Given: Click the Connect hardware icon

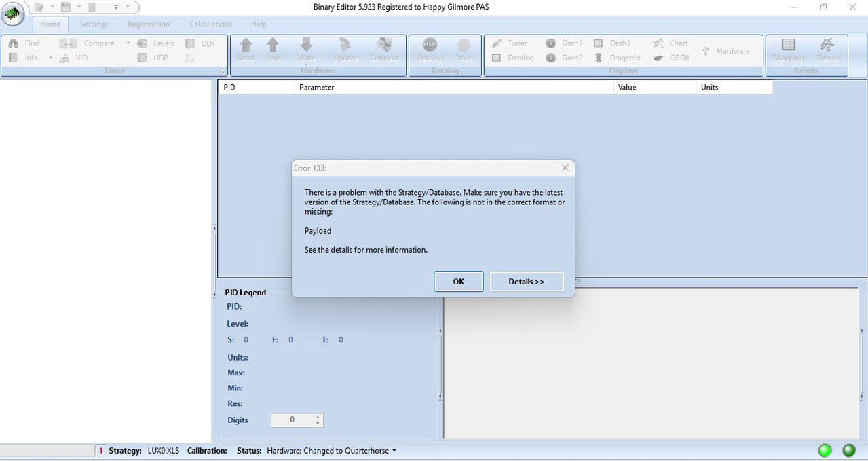Looking at the screenshot, I should click(384, 45).
